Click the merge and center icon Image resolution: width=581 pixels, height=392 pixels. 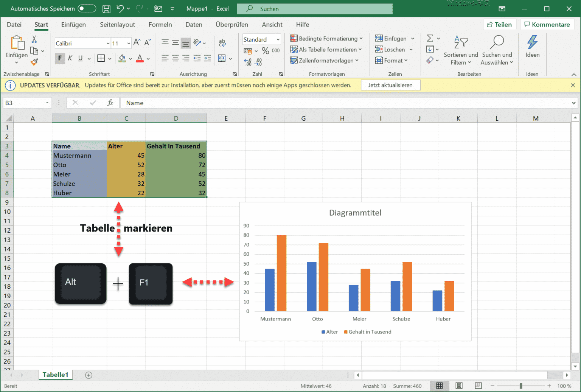coord(222,58)
